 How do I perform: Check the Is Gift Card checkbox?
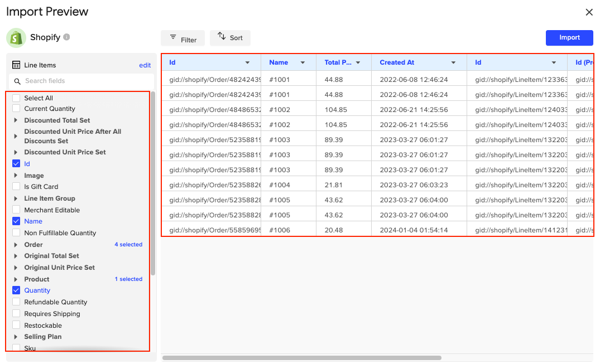pyautogui.click(x=17, y=186)
